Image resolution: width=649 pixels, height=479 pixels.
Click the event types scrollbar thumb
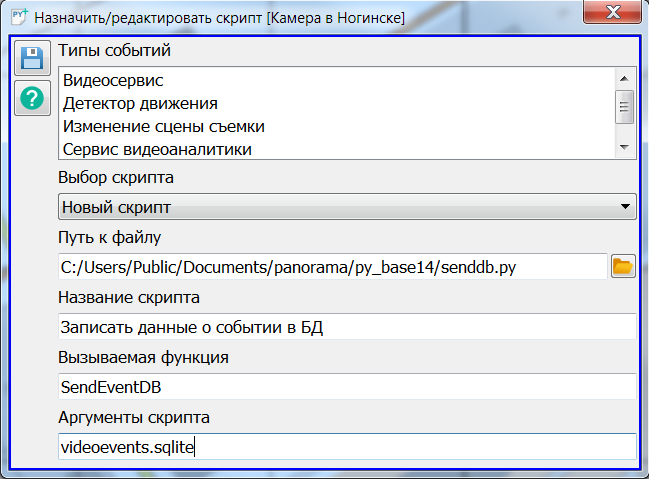coord(625,107)
